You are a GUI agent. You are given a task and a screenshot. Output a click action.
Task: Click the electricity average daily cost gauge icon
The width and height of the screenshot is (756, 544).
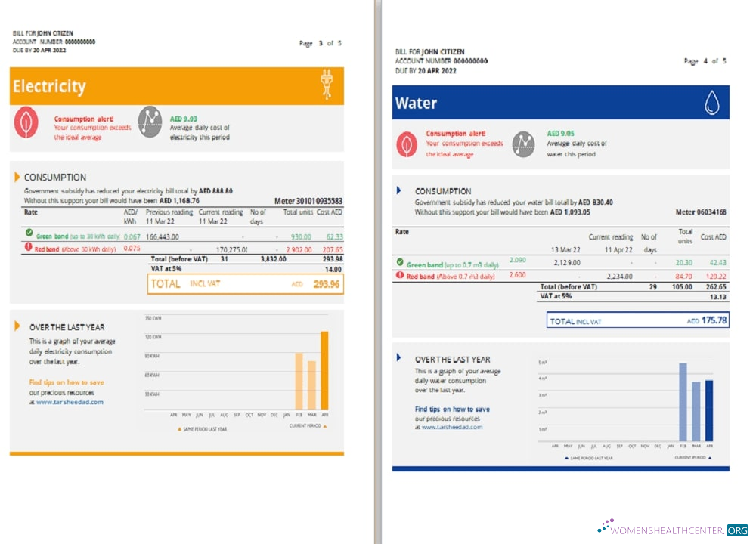[149, 122]
